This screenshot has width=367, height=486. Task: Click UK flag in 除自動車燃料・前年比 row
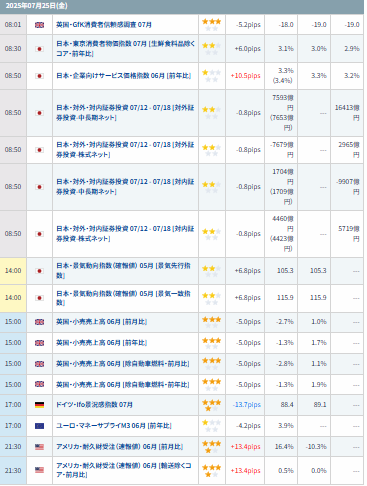39,384
